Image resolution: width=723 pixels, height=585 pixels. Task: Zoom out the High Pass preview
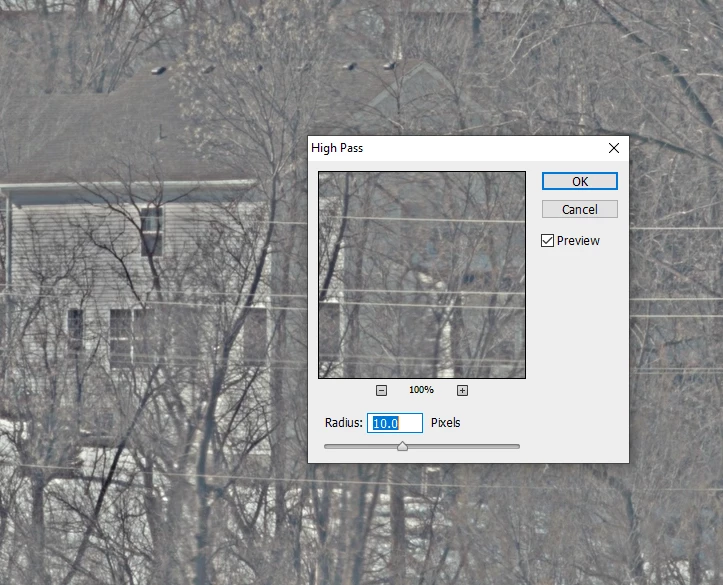tap(381, 390)
